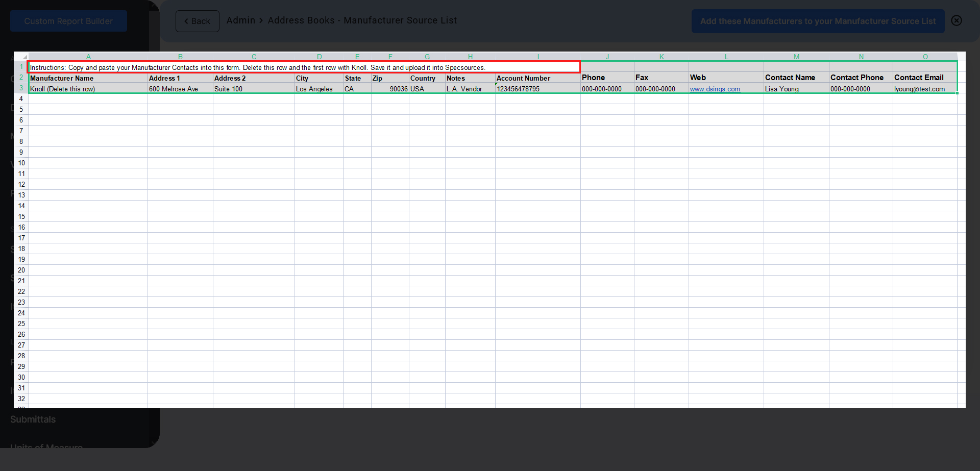Open Submittals in the sidebar
980x471 pixels.
click(33, 419)
